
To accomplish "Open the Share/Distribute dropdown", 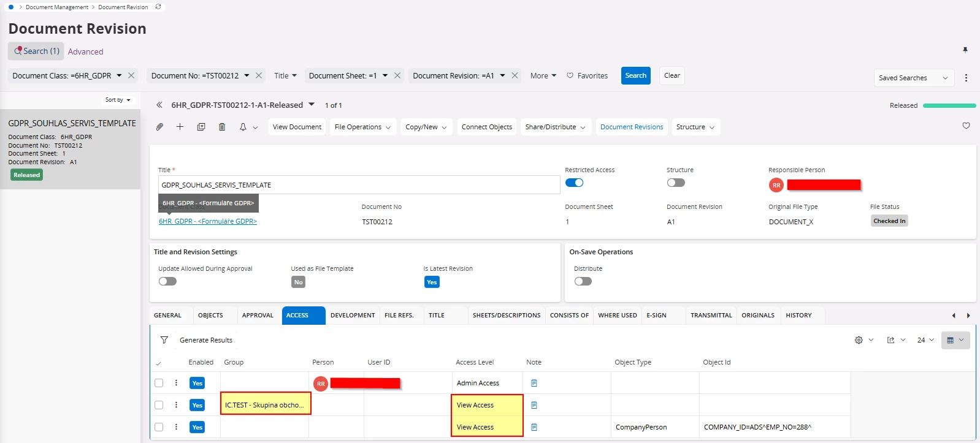I will tap(555, 127).
